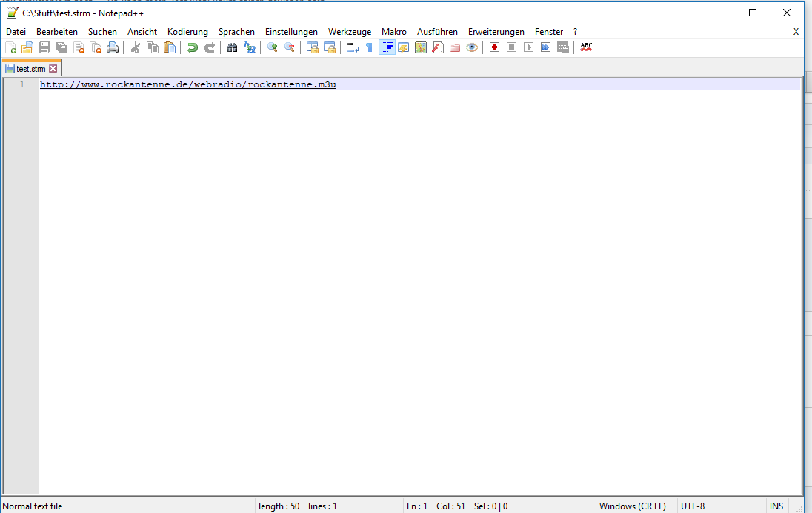Toggle the indent guide toolbar button
Viewport: 812px width, 513px height.
click(387, 47)
